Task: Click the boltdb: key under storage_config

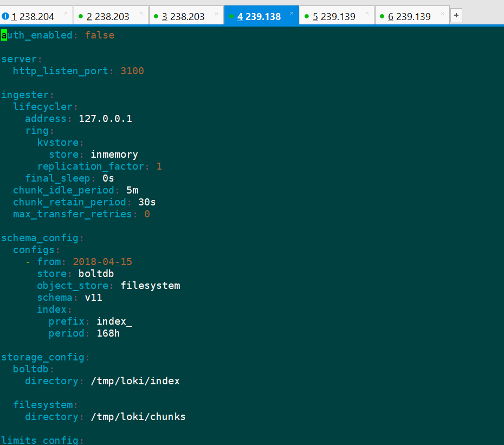Action: [x=34, y=369]
